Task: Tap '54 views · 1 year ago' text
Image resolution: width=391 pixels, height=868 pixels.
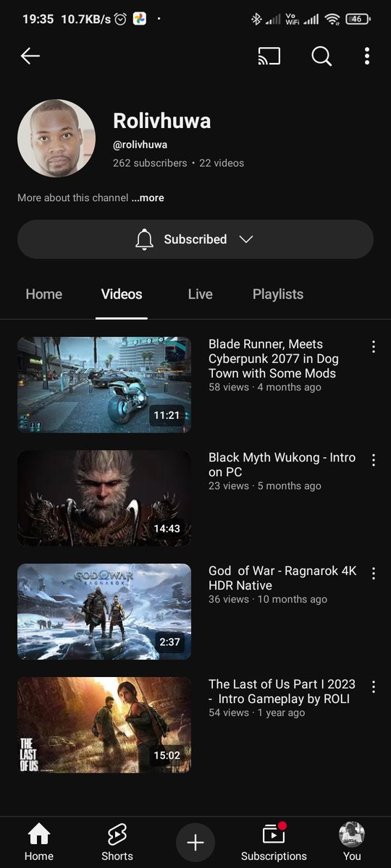Action: 257,712
